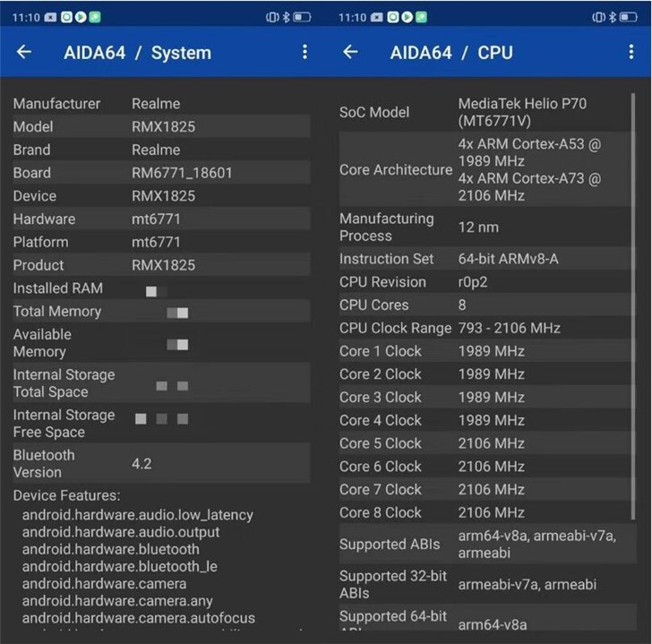Select Brand row showing Realme
652x644 pixels.
coord(161,150)
